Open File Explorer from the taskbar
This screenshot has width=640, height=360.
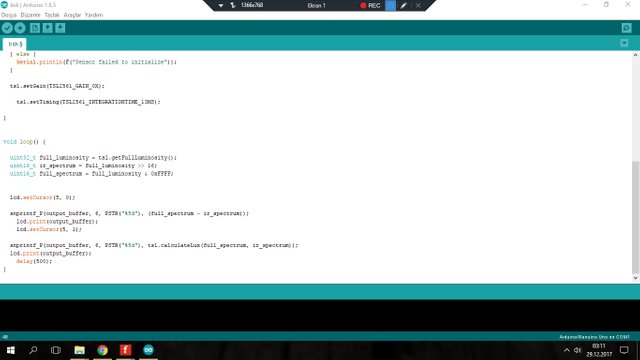tap(79, 350)
